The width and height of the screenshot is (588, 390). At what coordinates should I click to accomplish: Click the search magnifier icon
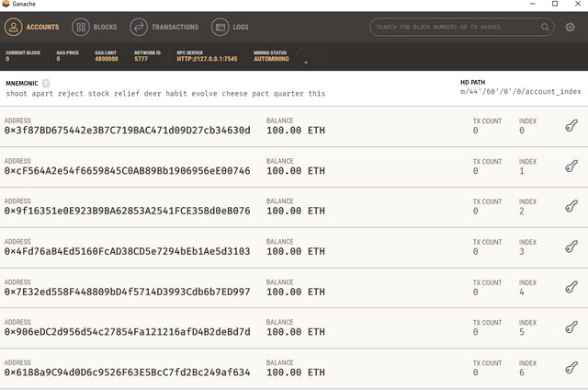coord(545,27)
